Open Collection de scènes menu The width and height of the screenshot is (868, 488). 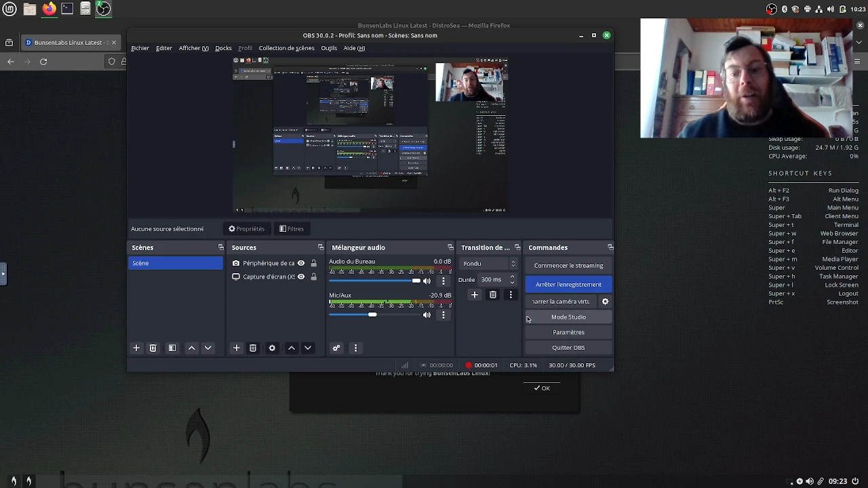tap(286, 48)
